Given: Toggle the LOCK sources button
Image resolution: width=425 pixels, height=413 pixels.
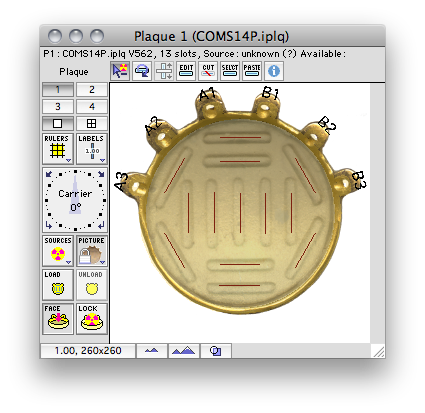Looking at the screenshot, I should [x=92, y=319].
